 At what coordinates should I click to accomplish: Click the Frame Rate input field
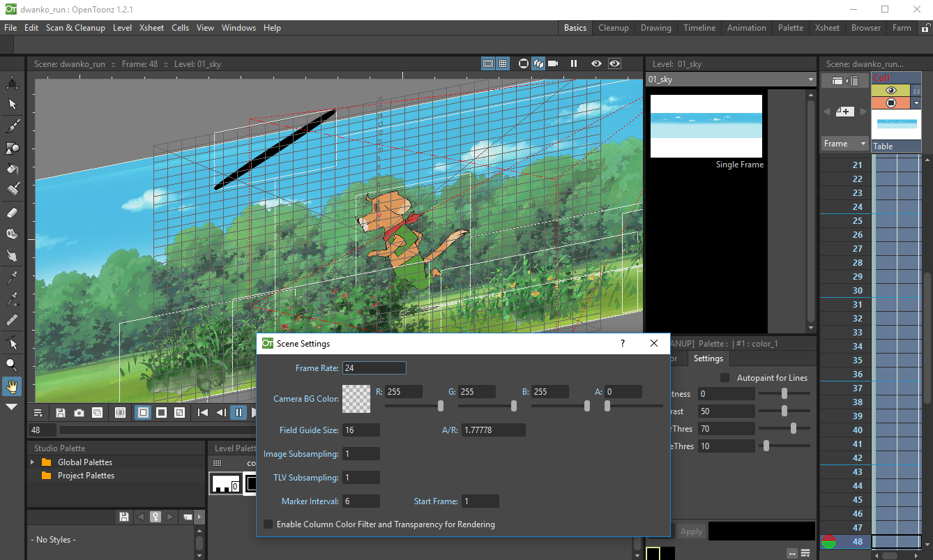tap(374, 368)
